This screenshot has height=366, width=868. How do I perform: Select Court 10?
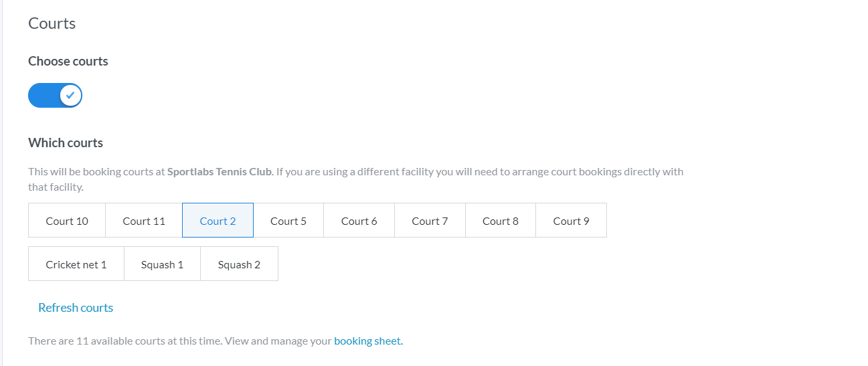(x=67, y=221)
